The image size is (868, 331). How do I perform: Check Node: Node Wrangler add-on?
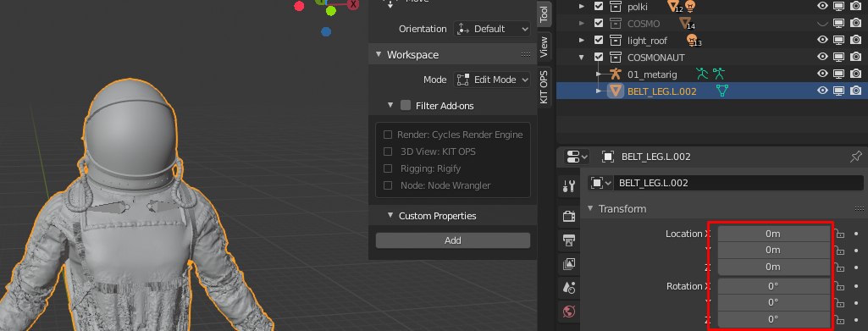[388, 185]
